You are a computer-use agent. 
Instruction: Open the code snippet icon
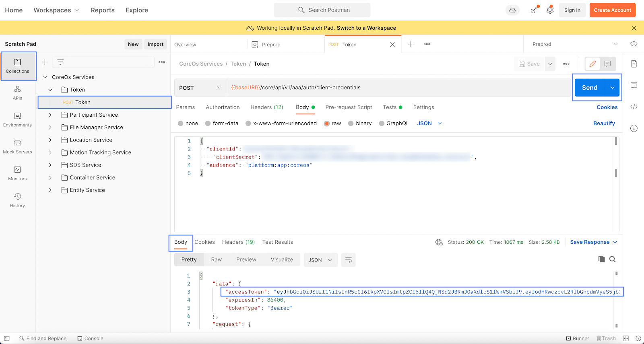coord(634,107)
